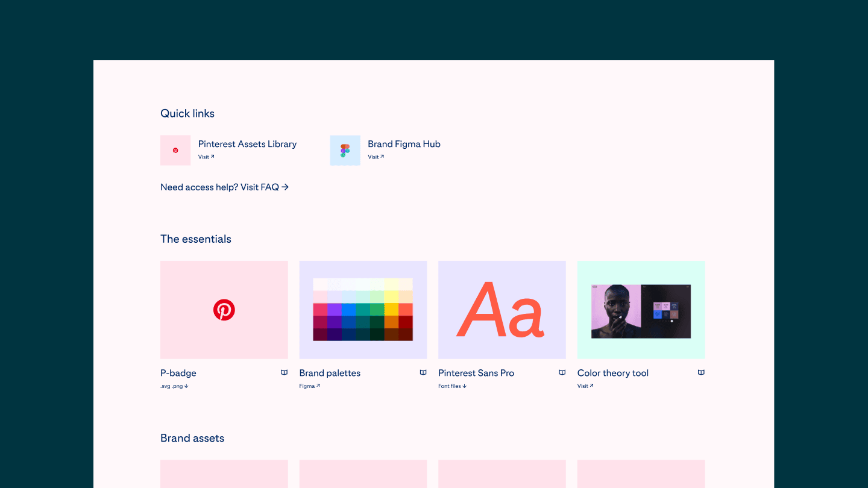Click the red Pinterest P-badge logo

click(x=224, y=310)
